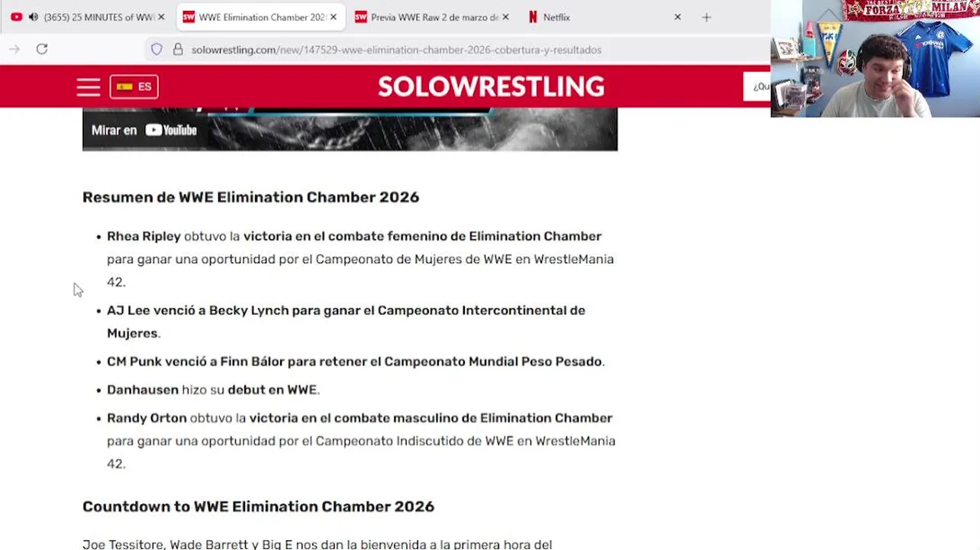980x550 pixels.
Task: Click the 'Mirar en YouTube' button
Action: point(144,130)
